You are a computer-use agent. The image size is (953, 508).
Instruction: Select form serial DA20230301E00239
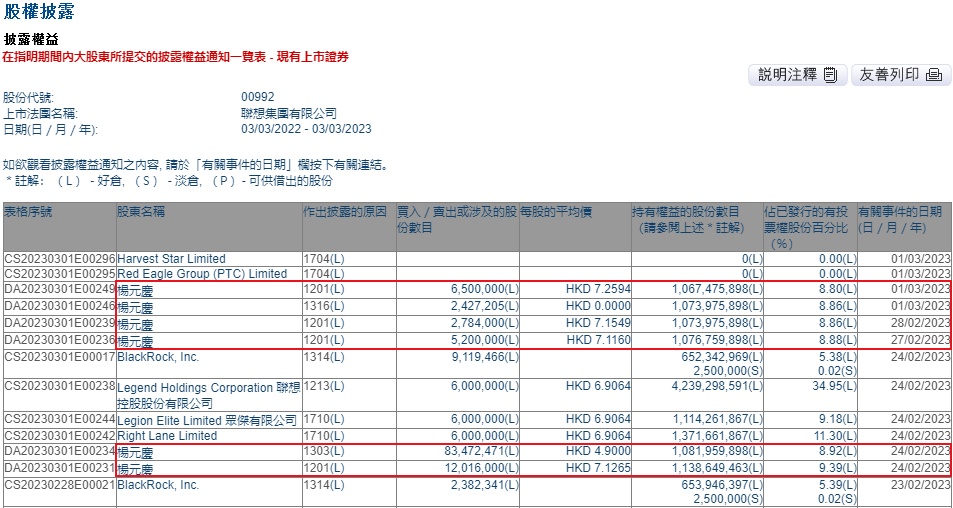coord(60,323)
